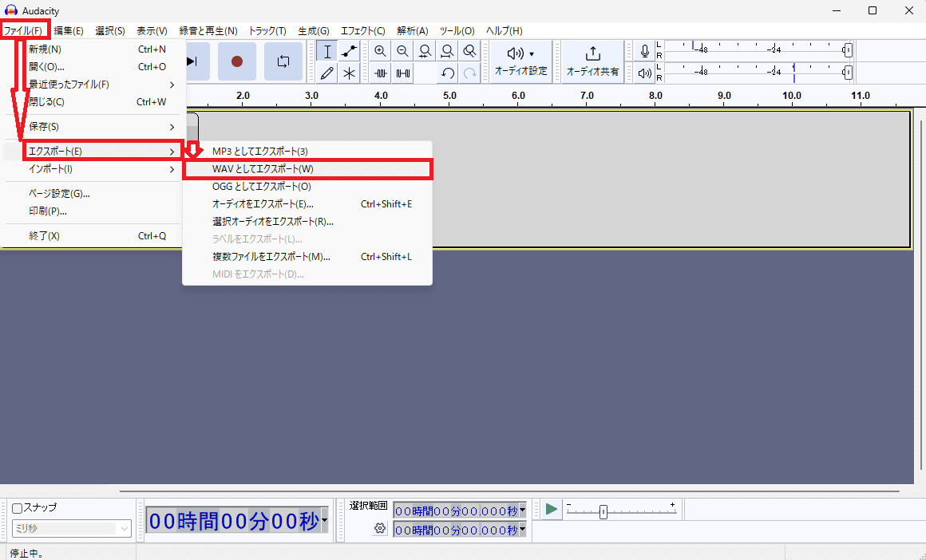Viewport: 926px width, 560px height.
Task: Open the ツール(O) menu
Action: (457, 30)
